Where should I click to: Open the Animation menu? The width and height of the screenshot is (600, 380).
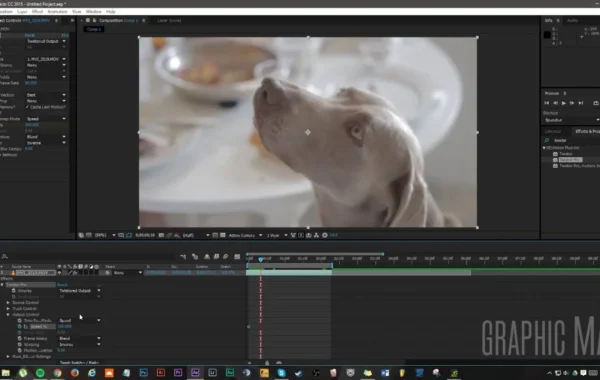click(x=57, y=11)
